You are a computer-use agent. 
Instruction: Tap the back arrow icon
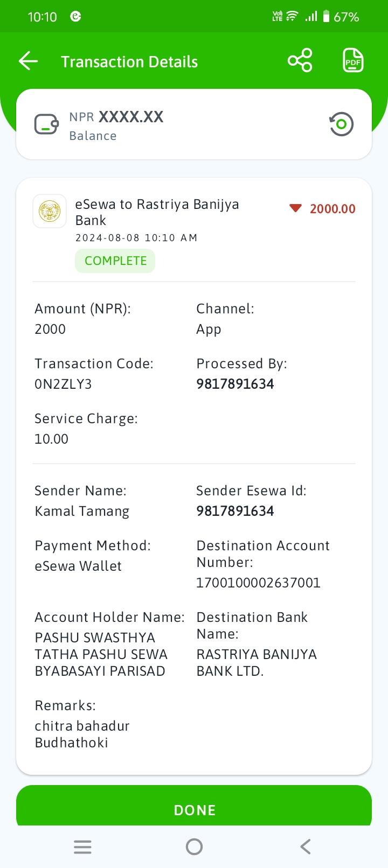coord(28,61)
